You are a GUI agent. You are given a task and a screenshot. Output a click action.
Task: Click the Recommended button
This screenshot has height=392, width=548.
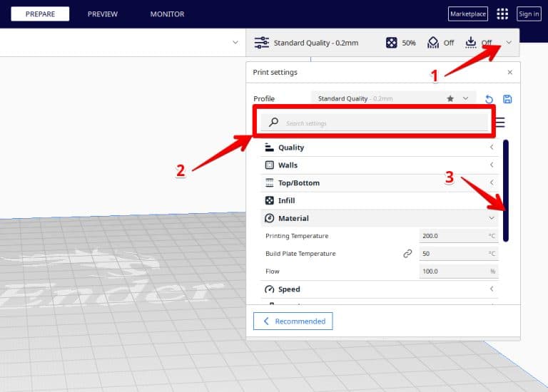point(293,321)
